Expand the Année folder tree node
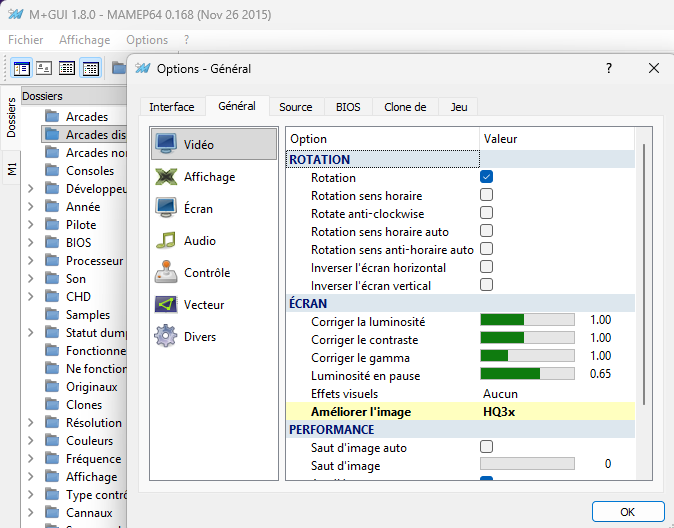This screenshot has height=528, width=674. [30, 207]
